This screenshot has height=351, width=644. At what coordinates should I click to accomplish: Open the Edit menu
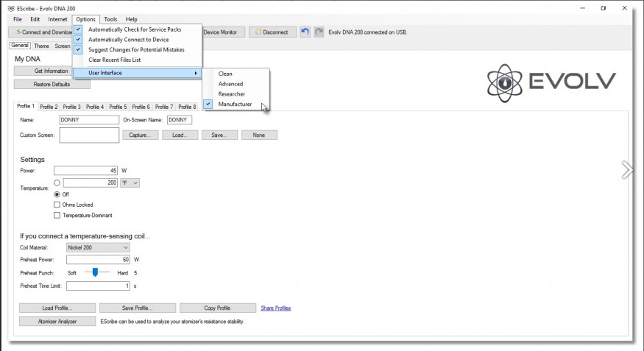point(35,19)
